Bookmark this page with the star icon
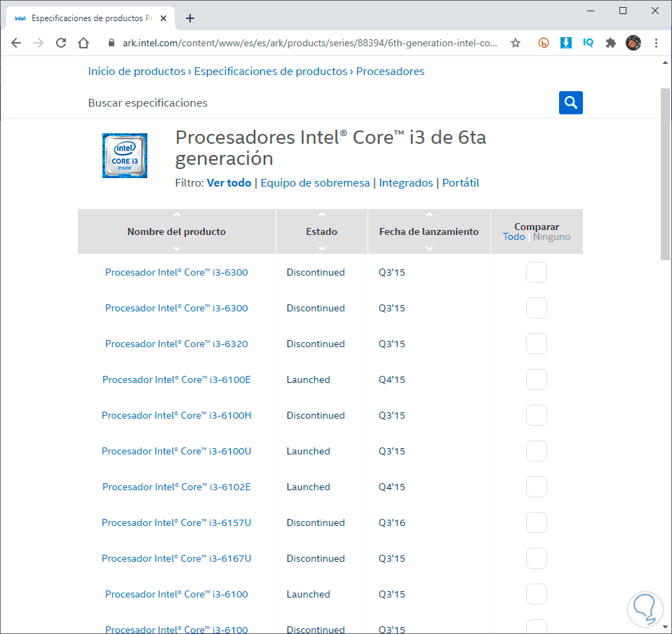Screen dimensions: 672x634 tap(516, 43)
